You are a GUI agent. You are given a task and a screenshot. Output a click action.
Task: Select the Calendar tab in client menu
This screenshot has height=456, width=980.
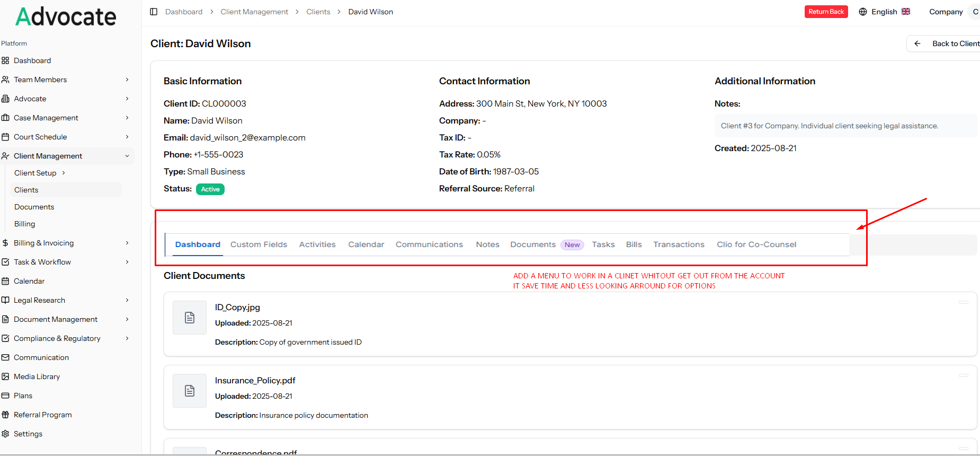[366, 244]
